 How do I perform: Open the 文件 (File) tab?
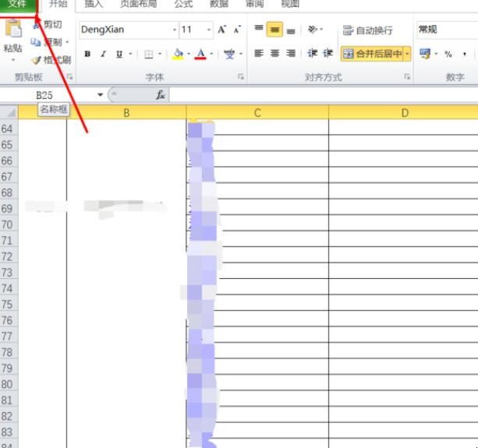pyautogui.click(x=17, y=4)
